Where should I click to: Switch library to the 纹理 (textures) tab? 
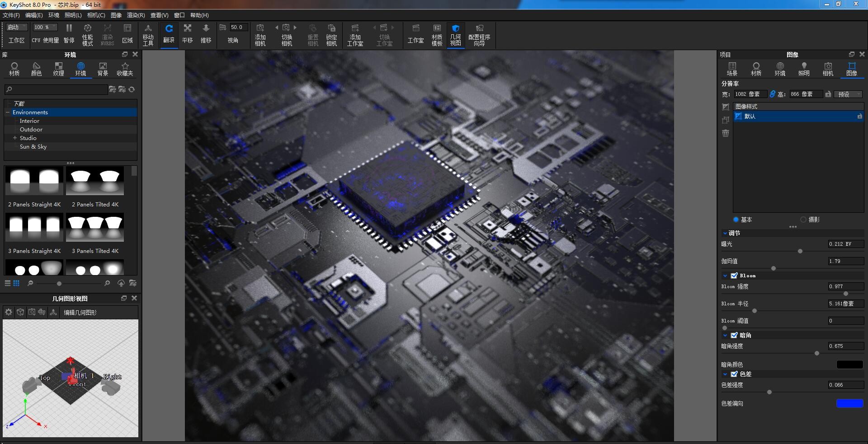[x=59, y=70]
